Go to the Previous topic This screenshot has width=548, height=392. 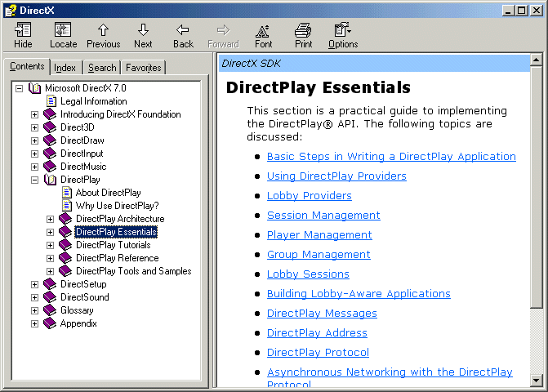pyautogui.click(x=103, y=34)
